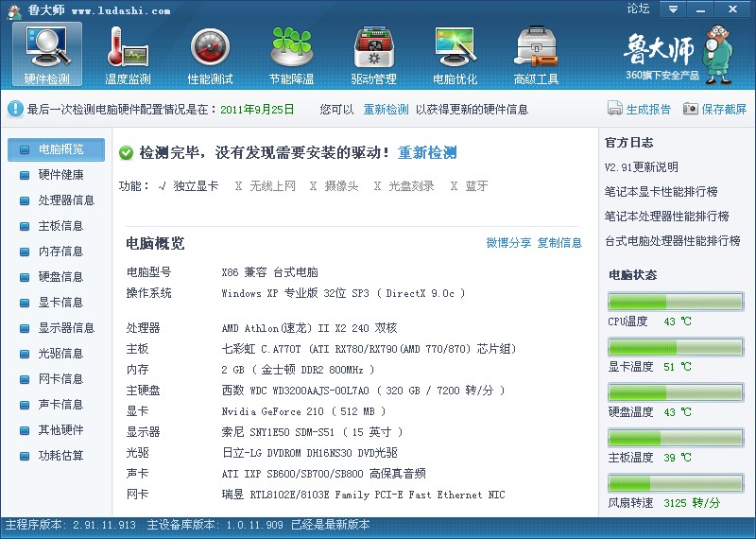Viewport: 756px width, 539px height.
Task: Click 蓝牙 feature indicator
Action: [469, 185]
